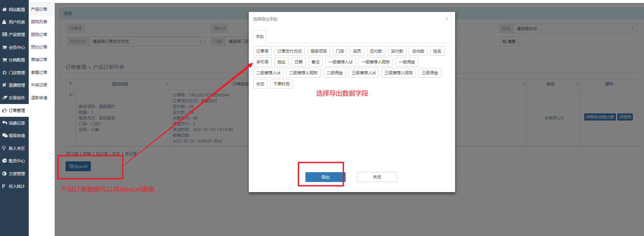The image size is (644, 236).
Task: Click the user icon beside 用户列表
Action: tap(4, 22)
